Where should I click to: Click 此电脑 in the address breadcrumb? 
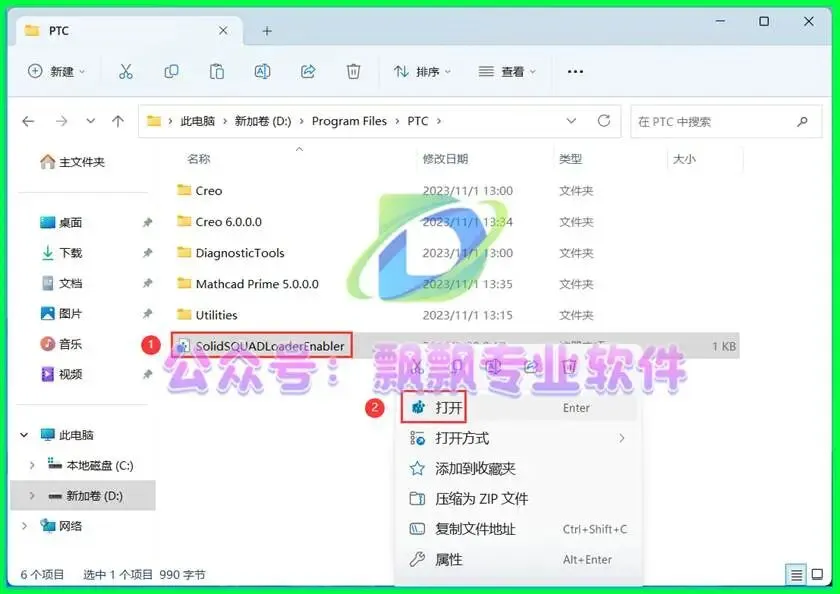pos(197,122)
